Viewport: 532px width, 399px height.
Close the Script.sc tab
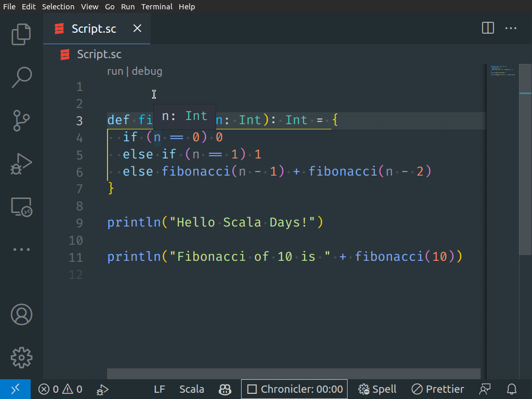[137, 28]
